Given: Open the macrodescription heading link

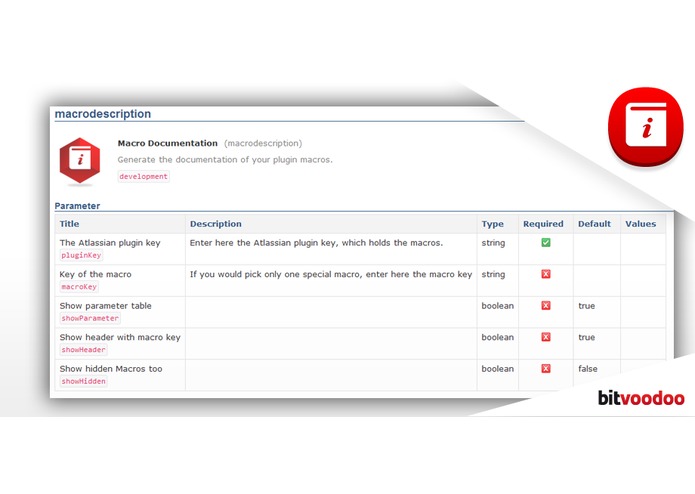Looking at the screenshot, I should [x=103, y=114].
